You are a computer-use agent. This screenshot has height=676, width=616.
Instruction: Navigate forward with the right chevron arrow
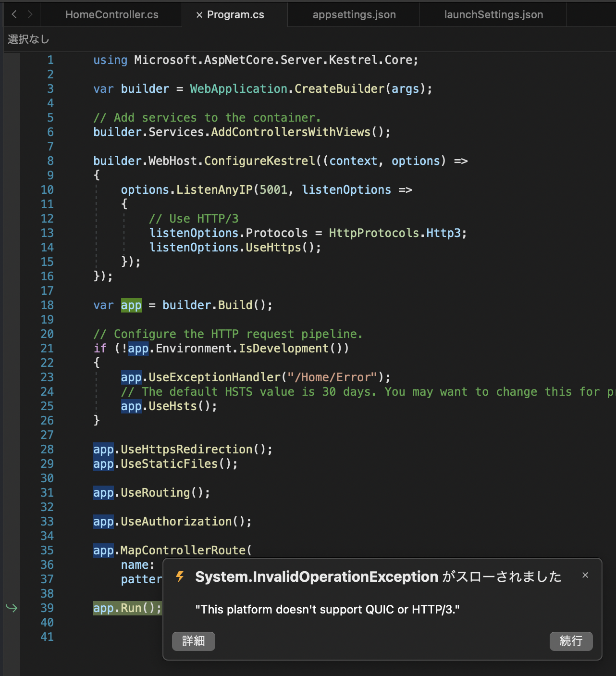click(x=30, y=14)
